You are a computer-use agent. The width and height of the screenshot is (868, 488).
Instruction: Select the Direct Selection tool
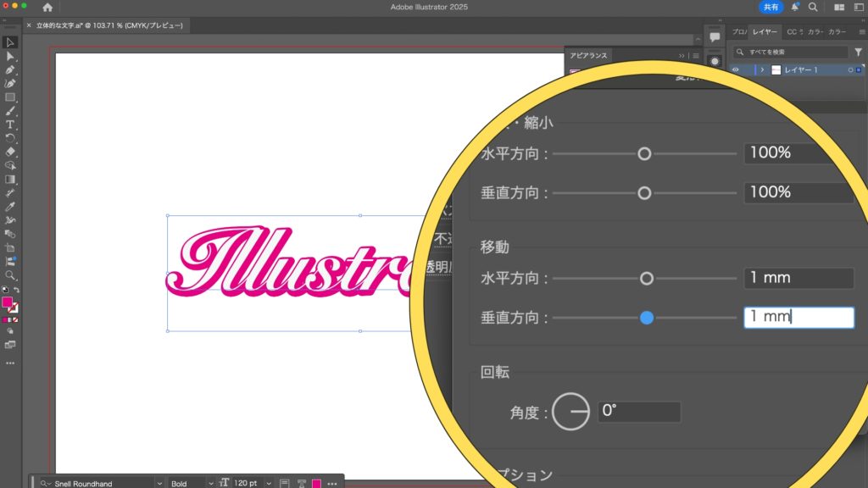(x=10, y=56)
